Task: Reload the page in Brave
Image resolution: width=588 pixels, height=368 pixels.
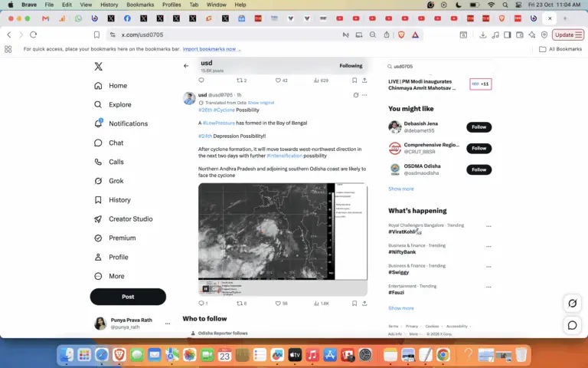Action: click(x=34, y=34)
